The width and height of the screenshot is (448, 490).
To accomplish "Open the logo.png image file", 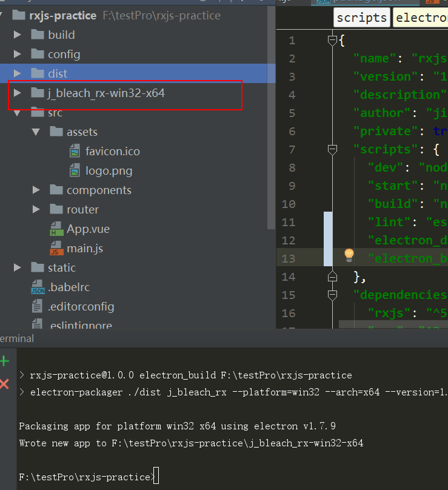I will [101, 171].
